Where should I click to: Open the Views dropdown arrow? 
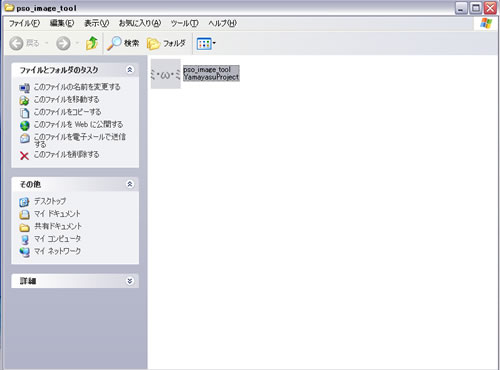point(214,43)
